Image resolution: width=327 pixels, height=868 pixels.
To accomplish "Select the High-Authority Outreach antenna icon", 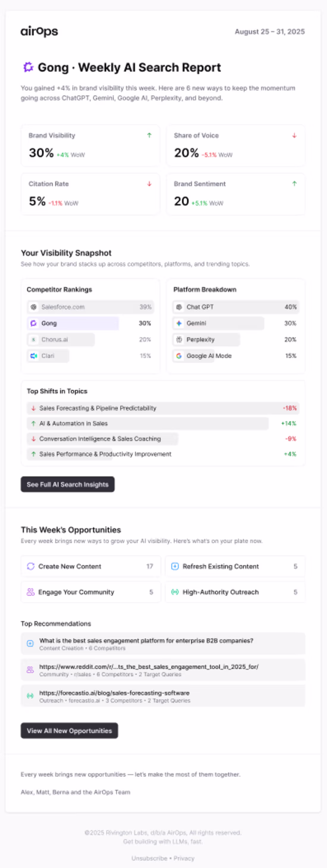I will pos(174,592).
